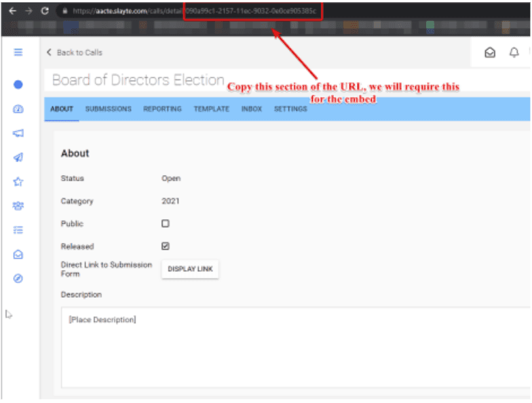Open the dashboard gauge sidebar icon
The image size is (532, 403).
coord(18,109)
